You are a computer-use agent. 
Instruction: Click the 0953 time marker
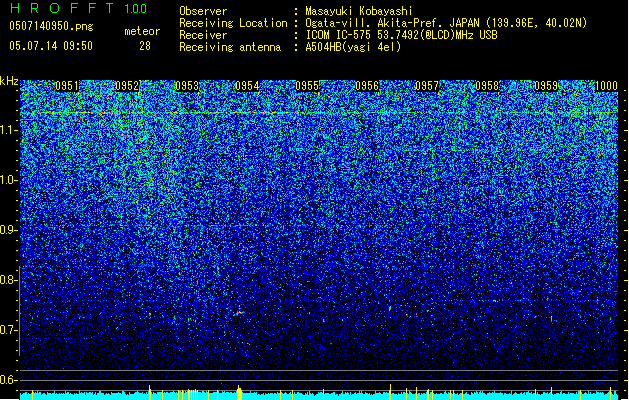[187, 86]
